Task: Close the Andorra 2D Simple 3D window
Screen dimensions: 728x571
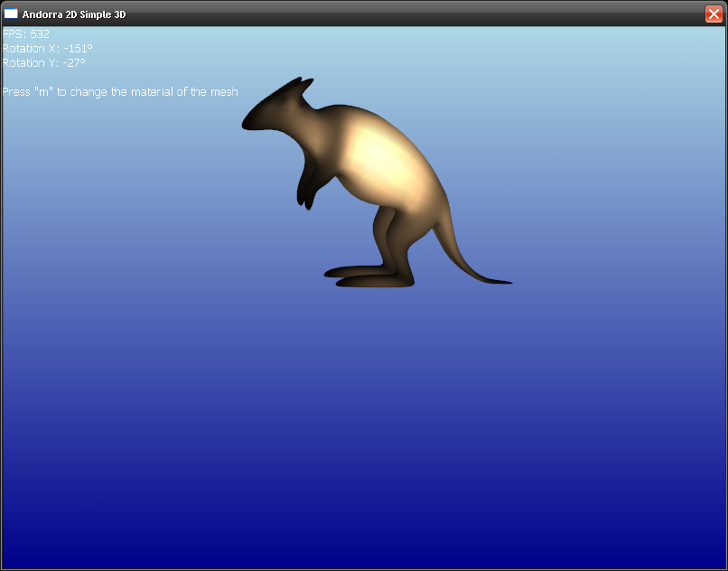Action: 713,14
